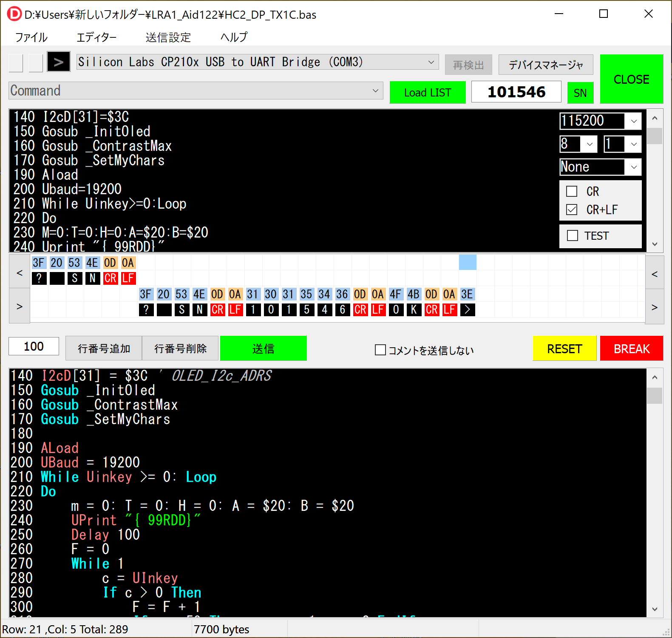Open the ファイル menu
The image size is (672, 638).
tap(31, 37)
